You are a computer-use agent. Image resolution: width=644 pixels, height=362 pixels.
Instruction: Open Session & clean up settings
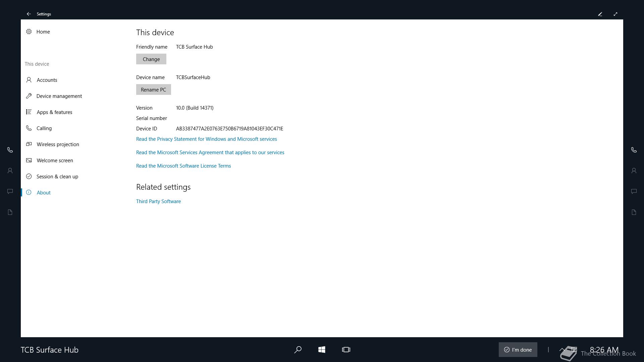pos(57,176)
